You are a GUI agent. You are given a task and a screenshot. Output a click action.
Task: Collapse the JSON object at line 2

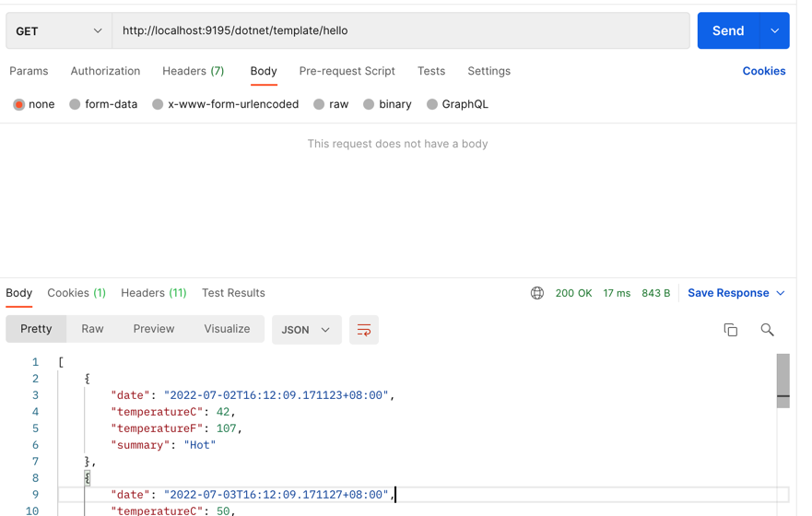88,379
